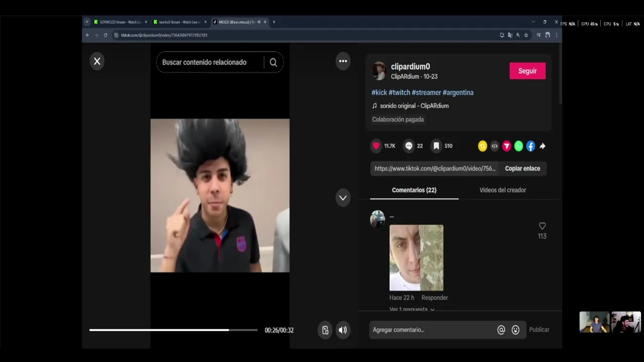
Task: Open the #streamer hashtag
Action: pos(426,93)
